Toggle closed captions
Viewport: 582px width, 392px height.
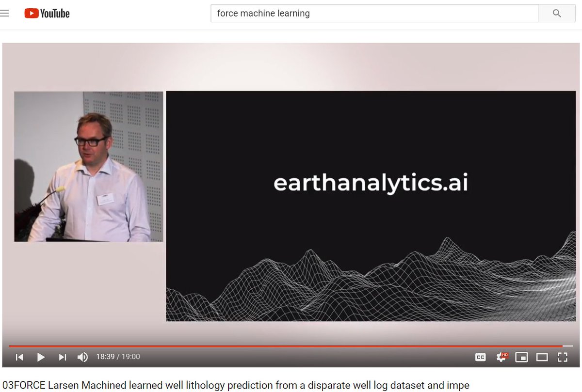[480, 357]
